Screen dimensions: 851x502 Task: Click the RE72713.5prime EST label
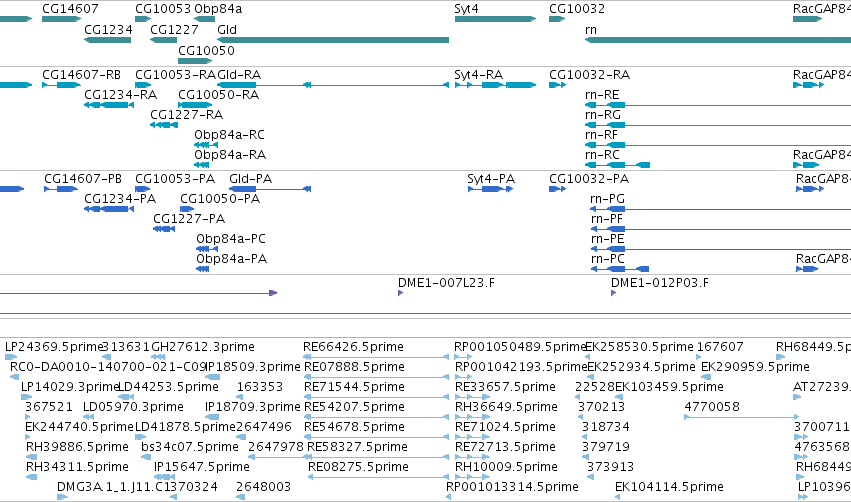coord(505,448)
